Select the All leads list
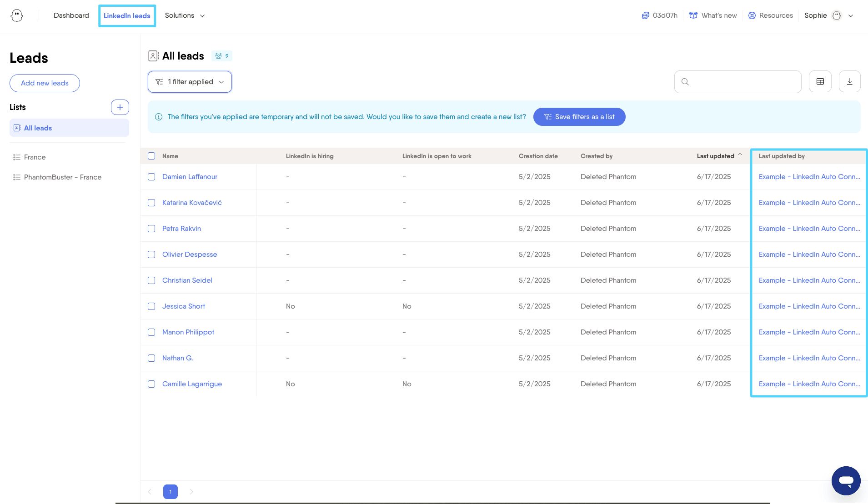Image resolution: width=868 pixels, height=504 pixels. [69, 128]
